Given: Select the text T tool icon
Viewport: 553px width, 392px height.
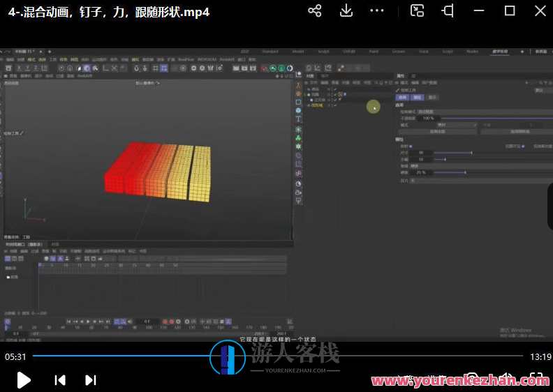Looking at the screenshot, I should click(x=299, y=119).
